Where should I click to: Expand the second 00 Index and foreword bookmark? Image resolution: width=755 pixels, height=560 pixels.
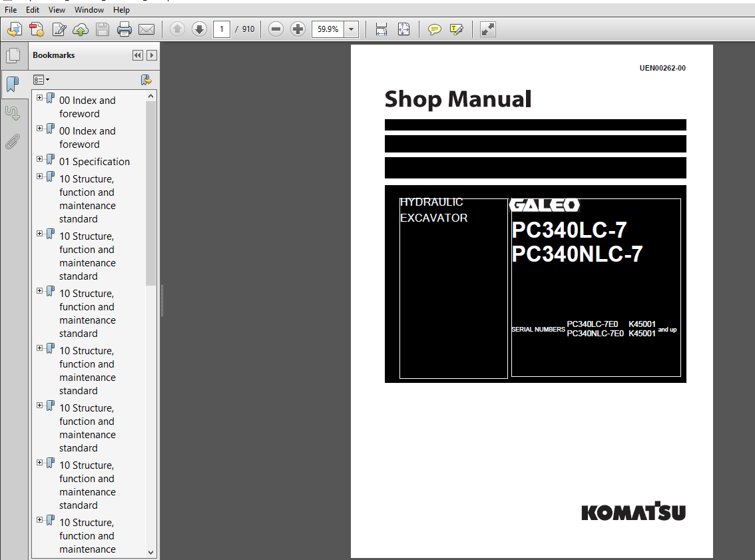click(x=39, y=129)
